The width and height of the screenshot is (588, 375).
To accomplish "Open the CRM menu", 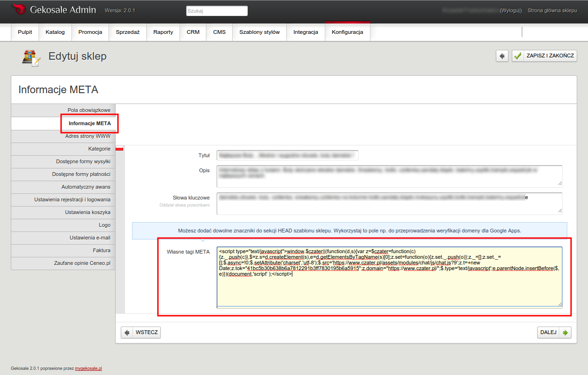I will (x=193, y=32).
